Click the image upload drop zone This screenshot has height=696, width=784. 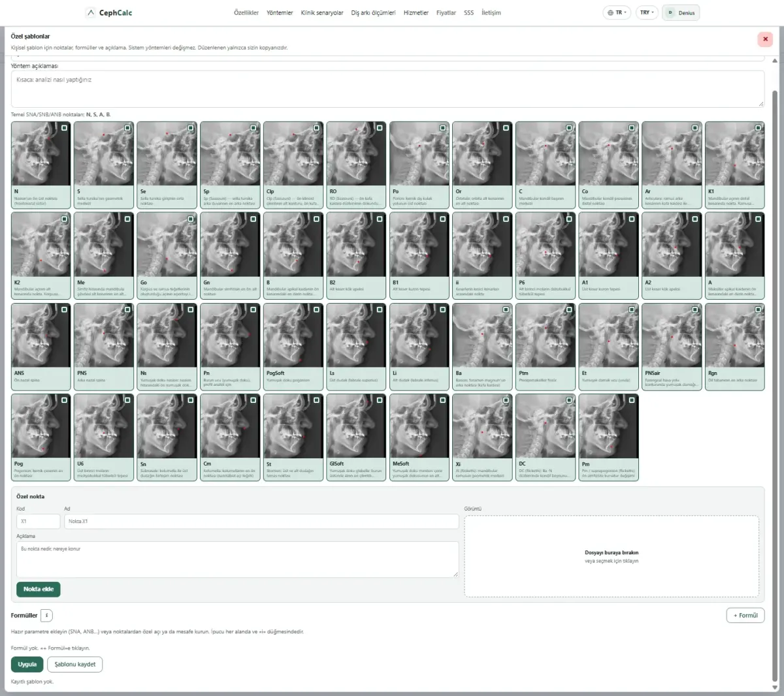pyautogui.click(x=612, y=556)
